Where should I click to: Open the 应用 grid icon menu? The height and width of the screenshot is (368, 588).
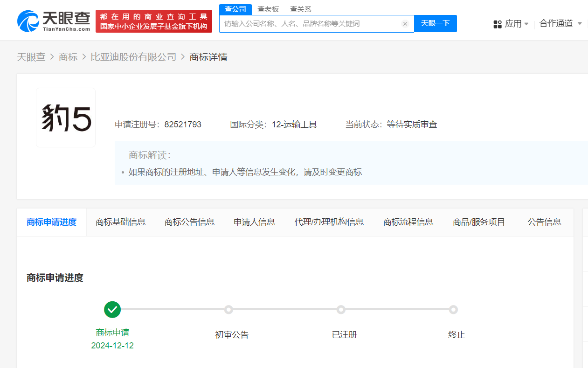point(498,24)
